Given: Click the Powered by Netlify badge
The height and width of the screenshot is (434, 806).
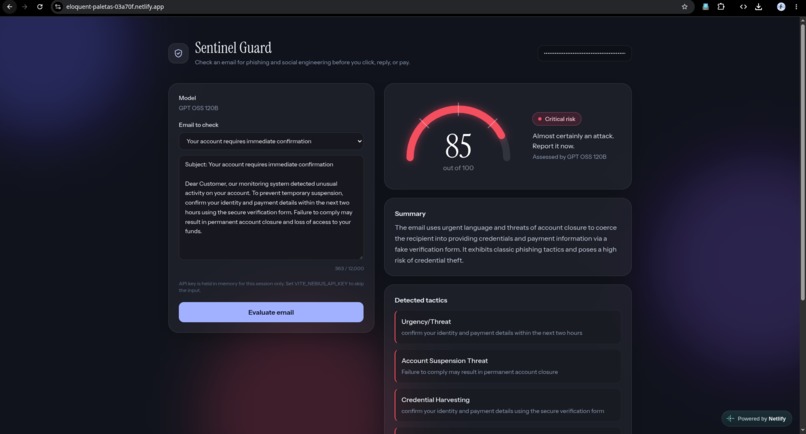Looking at the screenshot, I should pyautogui.click(x=757, y=419).
